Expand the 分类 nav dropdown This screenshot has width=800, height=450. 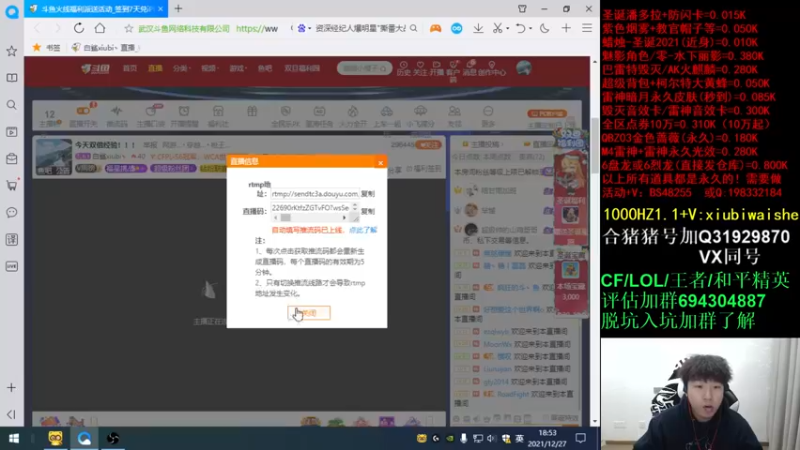[181, 68]
